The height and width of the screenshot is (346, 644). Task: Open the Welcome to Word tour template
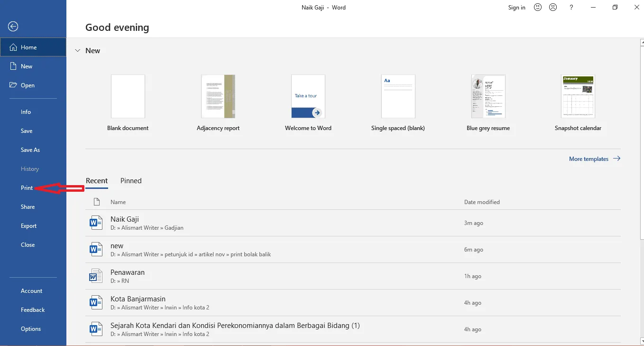tap(308, 103)
